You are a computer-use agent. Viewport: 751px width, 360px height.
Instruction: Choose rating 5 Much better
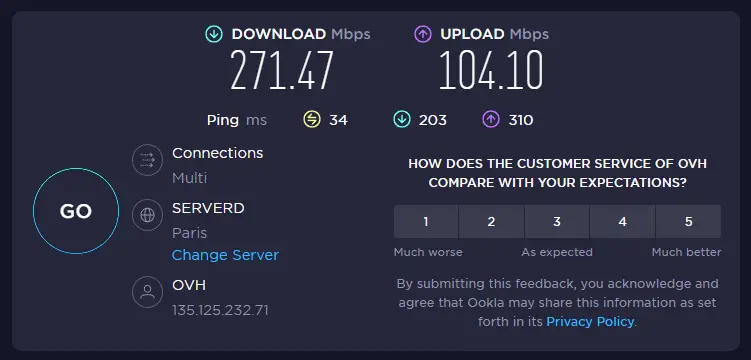coord(688,222)
